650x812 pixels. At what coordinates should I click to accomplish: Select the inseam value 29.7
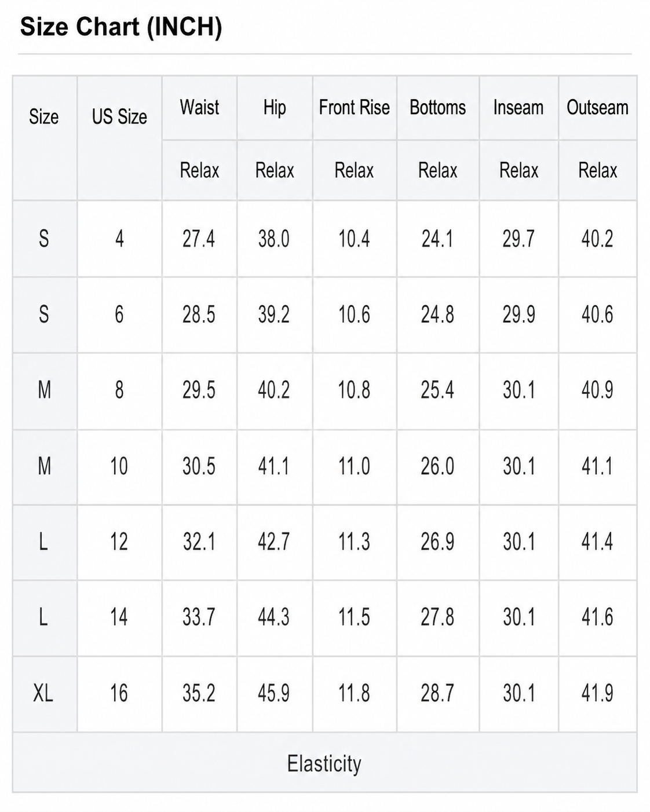click(518, 239)
